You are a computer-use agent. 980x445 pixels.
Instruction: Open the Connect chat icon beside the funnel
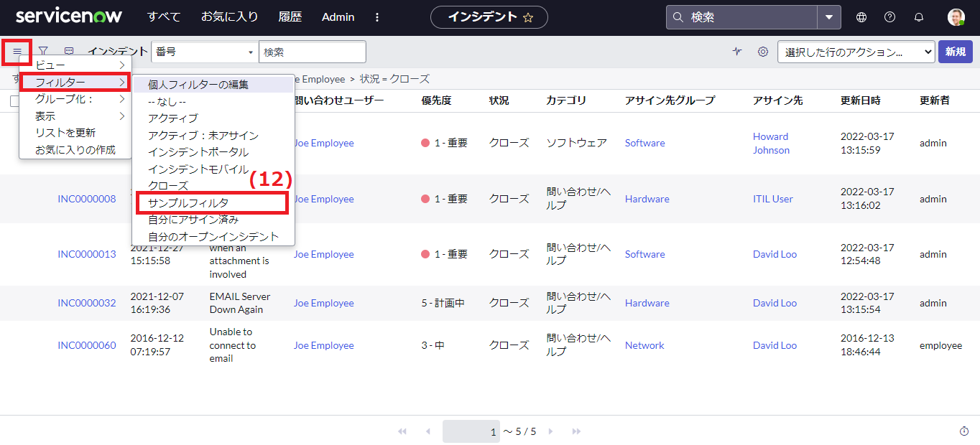pyautogui.click(x=68, y=51)
